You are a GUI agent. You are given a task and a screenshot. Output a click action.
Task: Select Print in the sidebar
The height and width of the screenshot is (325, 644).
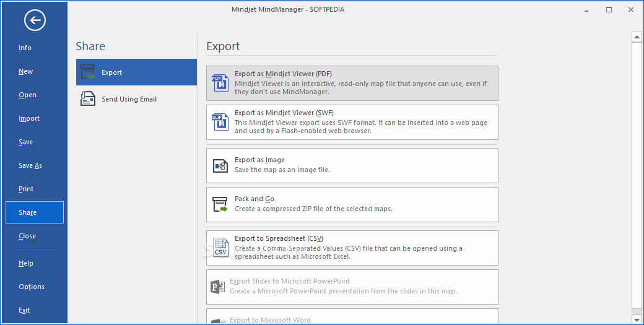tap(26, 189)
